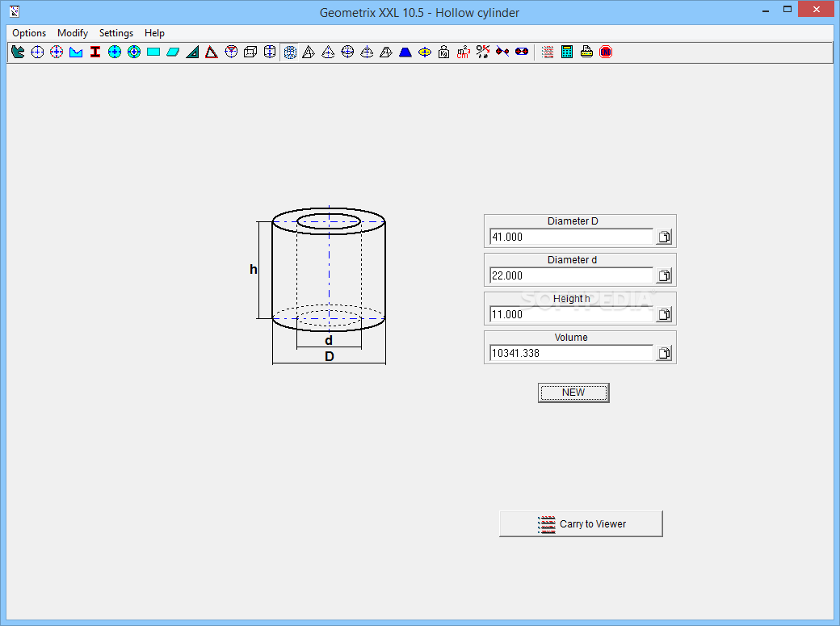Open the m³/cm³ unit conversion icon
Viewport: 840px width, 626px height.
[464, 52]
